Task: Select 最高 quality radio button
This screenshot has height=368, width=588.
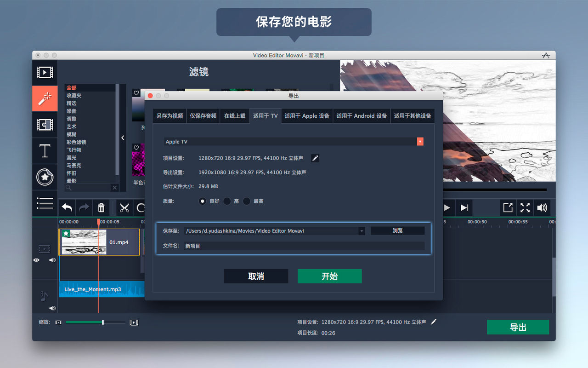Action: 247,201
